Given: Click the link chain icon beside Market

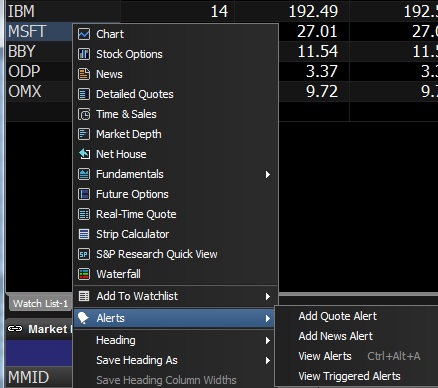Looking at the screenshot, I should click(15, 329).
